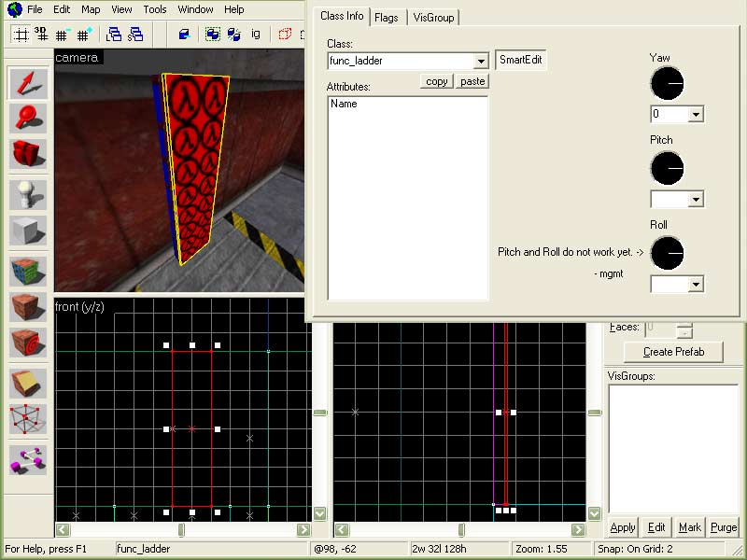Open the Tools menu
This screenshot has height=560, width=747.
(155, 9)
